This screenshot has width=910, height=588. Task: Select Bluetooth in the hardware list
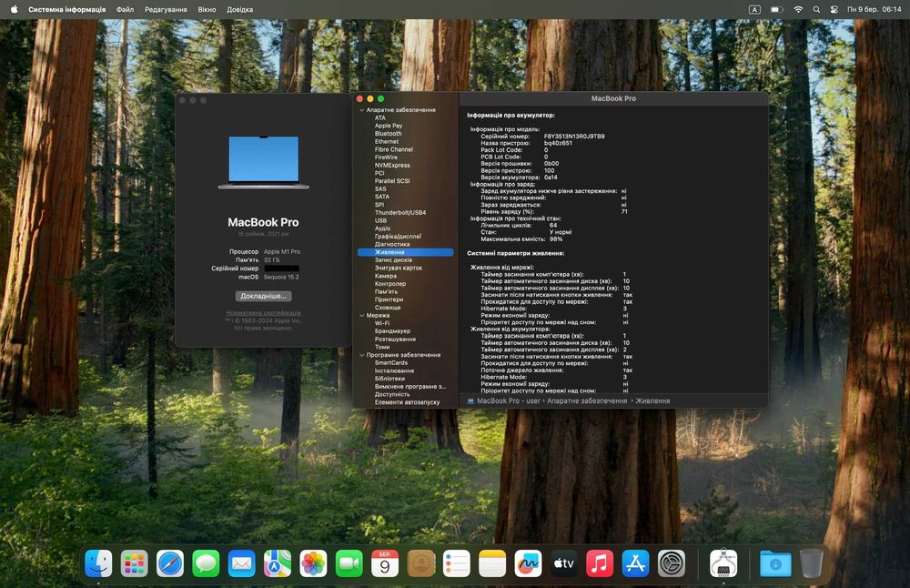pyautogui.click(x=388, y=134)
